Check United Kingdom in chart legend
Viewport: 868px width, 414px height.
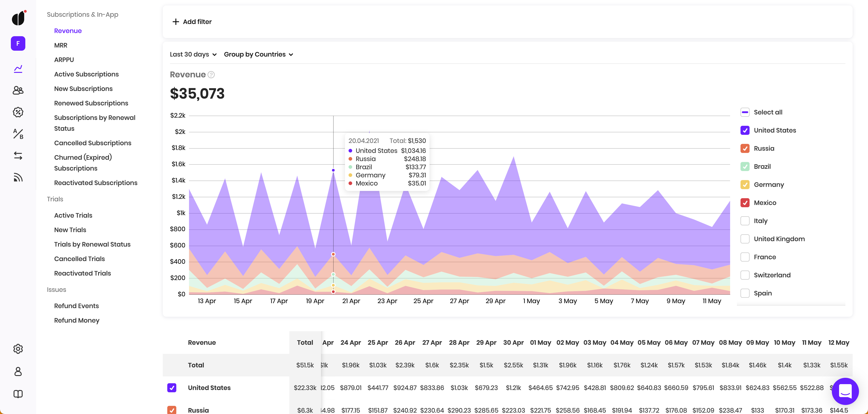(x=745, y=239)
